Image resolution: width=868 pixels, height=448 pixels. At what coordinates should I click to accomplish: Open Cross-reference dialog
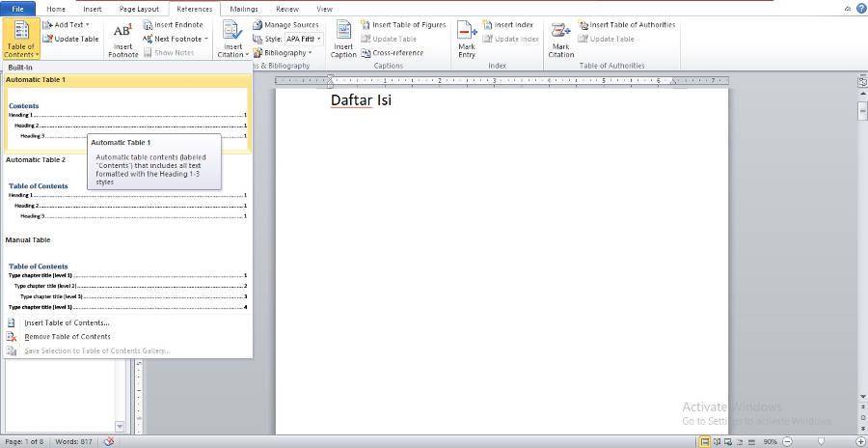392,53
